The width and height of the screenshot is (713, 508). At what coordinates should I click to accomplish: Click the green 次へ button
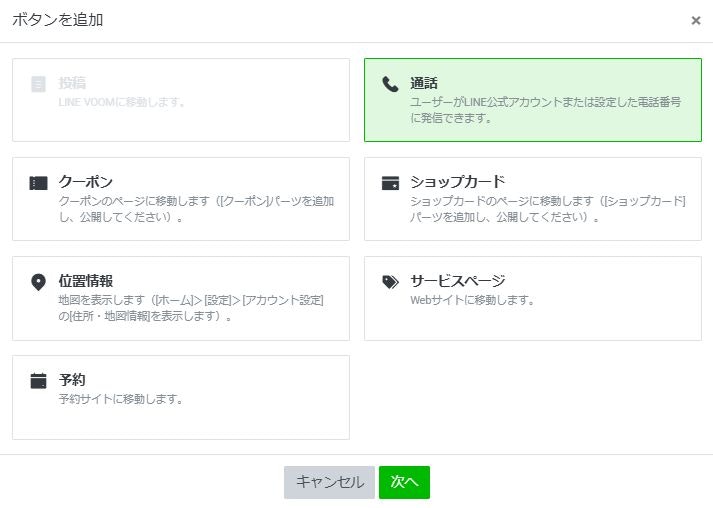[404, 482]
